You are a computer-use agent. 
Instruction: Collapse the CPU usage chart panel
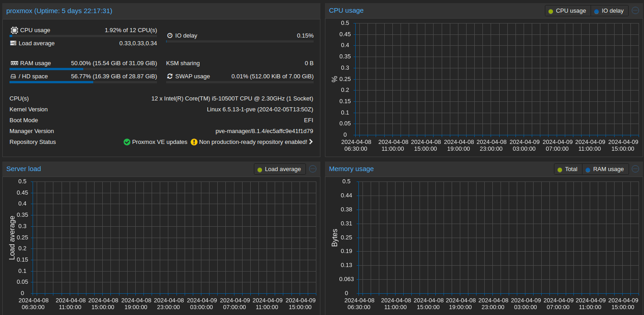(x=635, y=10)
